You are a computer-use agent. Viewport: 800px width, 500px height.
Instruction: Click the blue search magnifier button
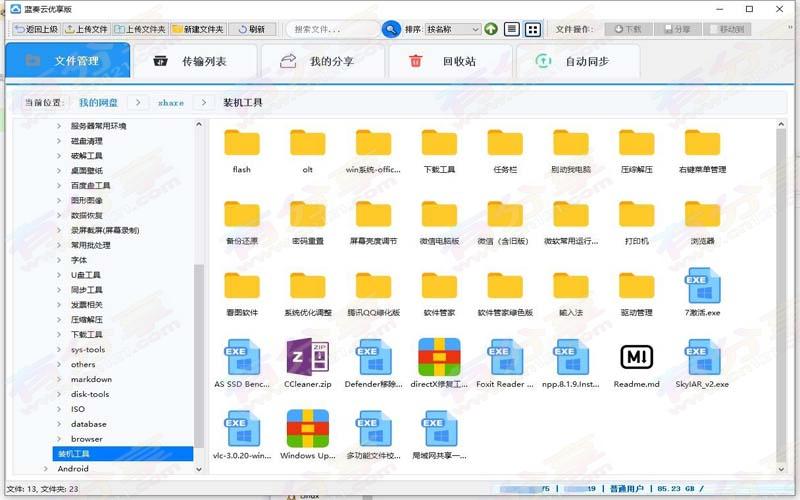pos(391,29)
